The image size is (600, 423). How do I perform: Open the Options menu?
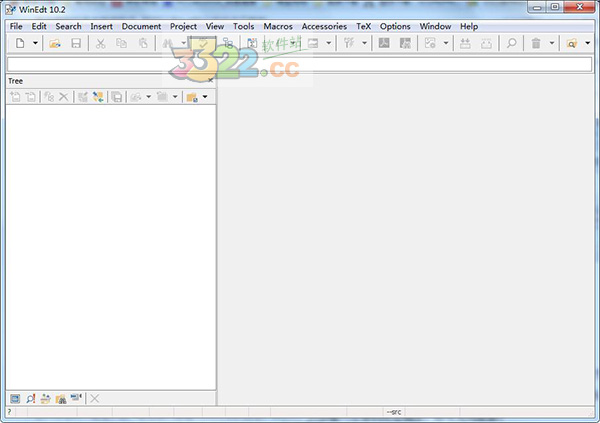point(395,26)
